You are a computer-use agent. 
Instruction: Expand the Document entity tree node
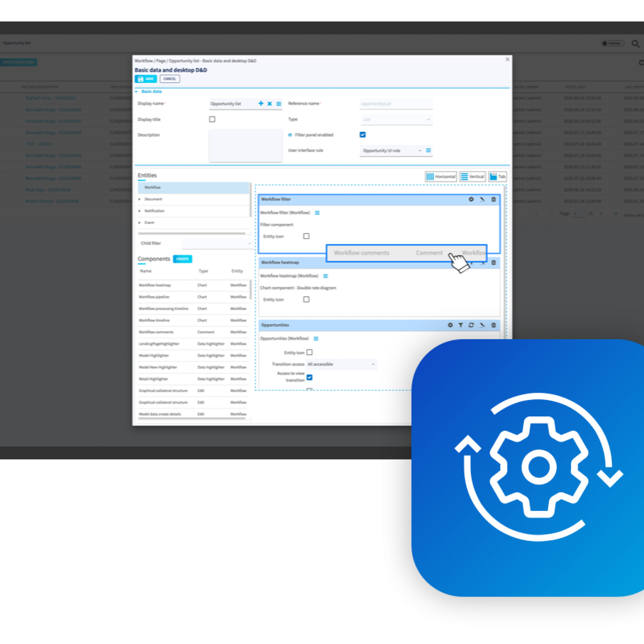point(140,199)
